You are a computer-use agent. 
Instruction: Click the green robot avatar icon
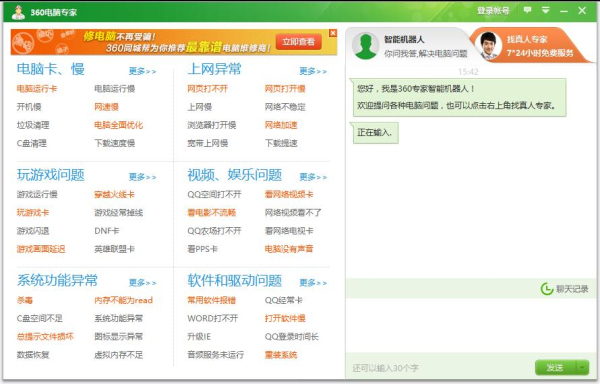click(365, 46)
